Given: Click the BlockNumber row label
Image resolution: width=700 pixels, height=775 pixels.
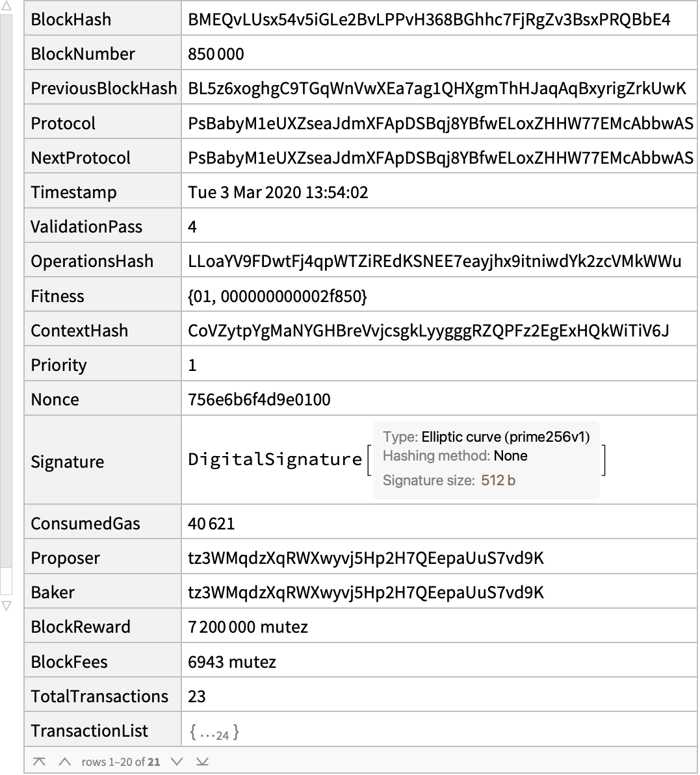Looking at the screenshot, I should [83, 54].
